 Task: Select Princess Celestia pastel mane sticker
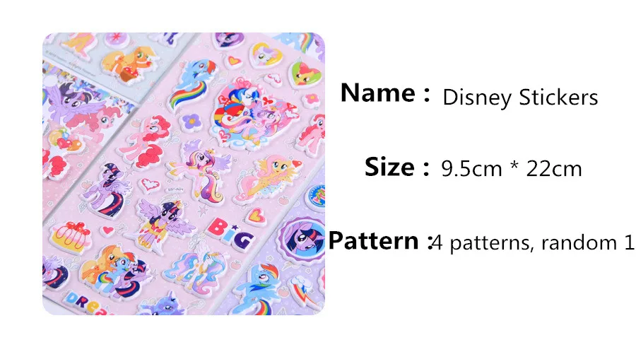point(194,271)
